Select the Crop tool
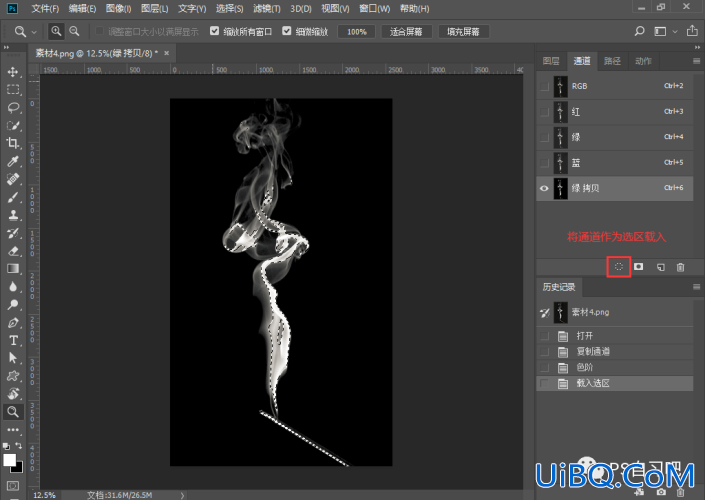The width and height of the screenshot is (705, 500). 13,143
